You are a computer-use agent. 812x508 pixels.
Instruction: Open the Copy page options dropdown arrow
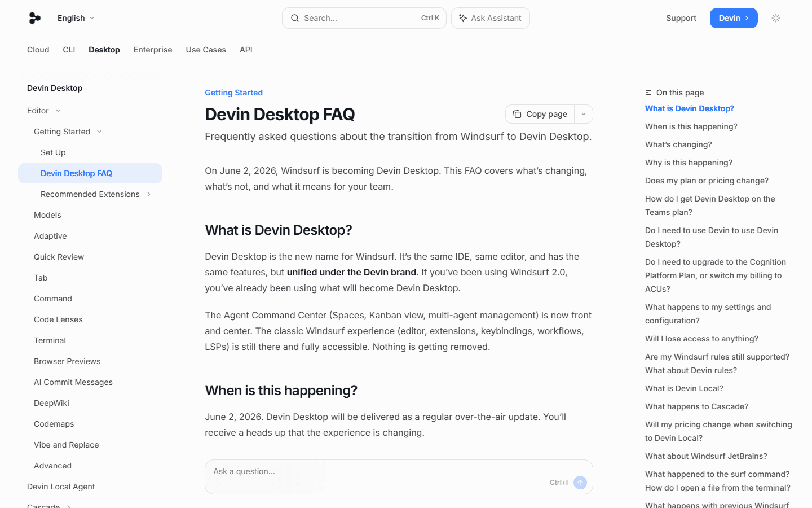click(x=584, y=114)
